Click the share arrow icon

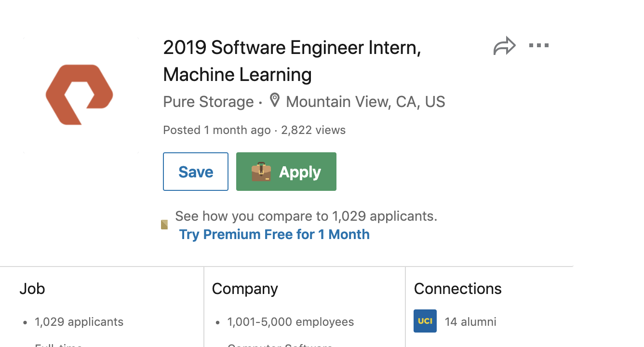(504, 46)
